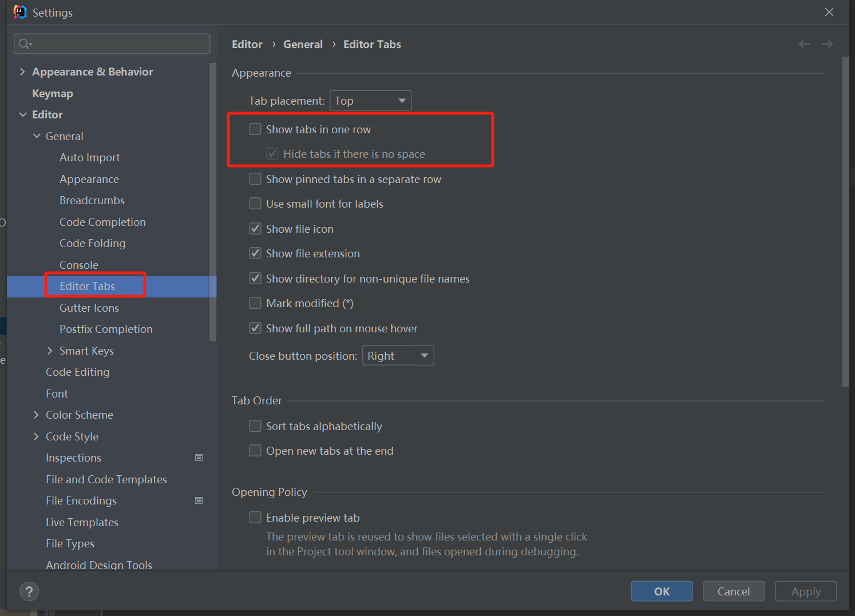Image resolution: width=855 pixels, height=616 pixels.
Task: Click Editor Tabs breadcrumb label
Action: coord(372,44)
